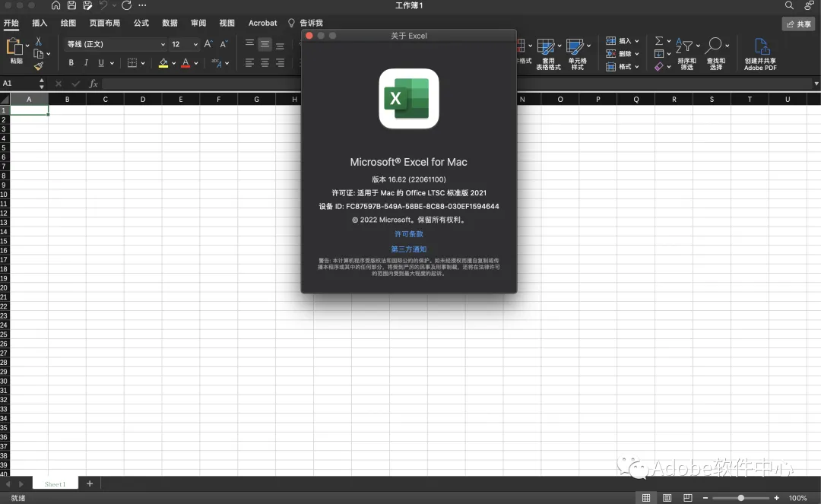This screenshot has width=821, height=504.
Task: Click the text orientation abc icon
Action: tap(216, 63)
